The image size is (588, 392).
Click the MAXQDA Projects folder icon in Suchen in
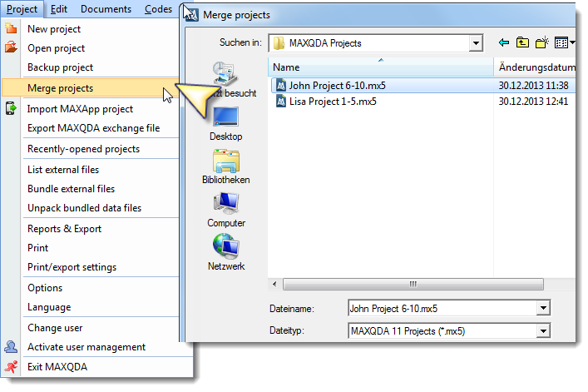point(279,43)
